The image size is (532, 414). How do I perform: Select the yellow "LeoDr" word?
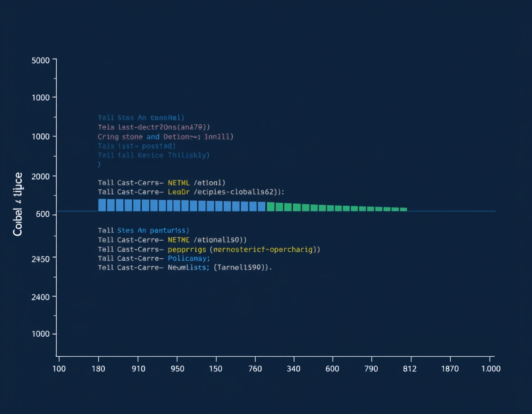pyautogui.click(x=179, y=192)
